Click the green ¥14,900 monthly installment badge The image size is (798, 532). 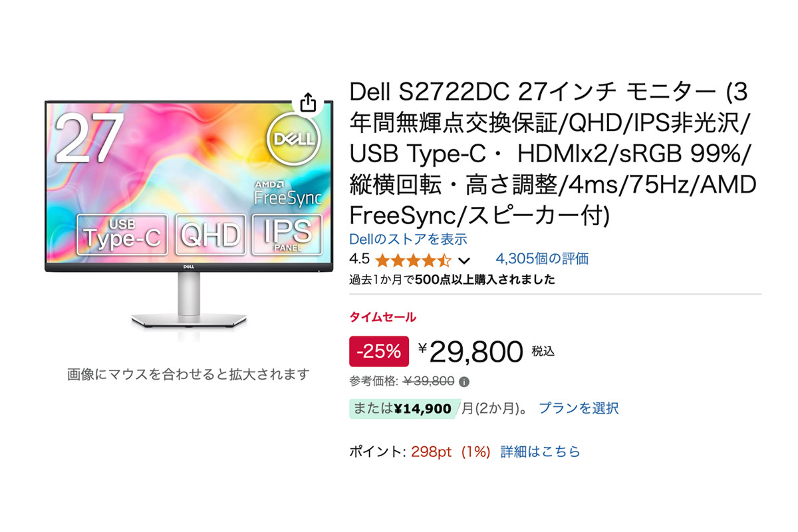403,408
